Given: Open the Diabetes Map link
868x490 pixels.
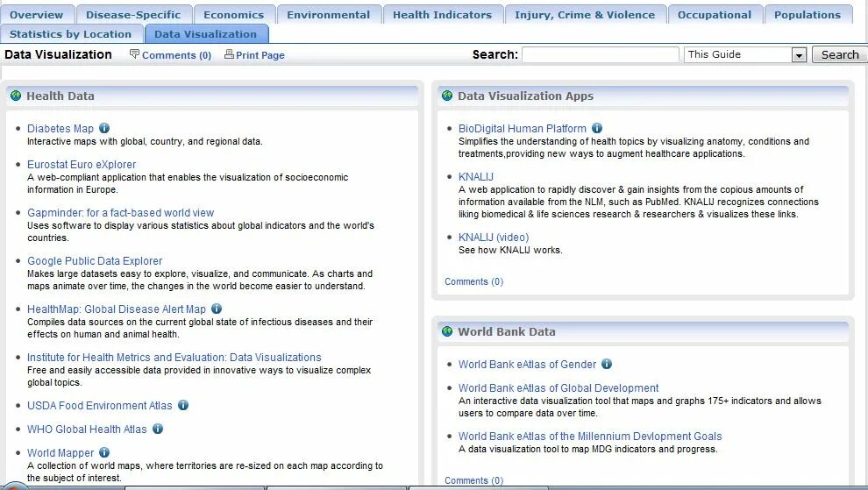Looking at the screenshot, I should pos(60,129).
